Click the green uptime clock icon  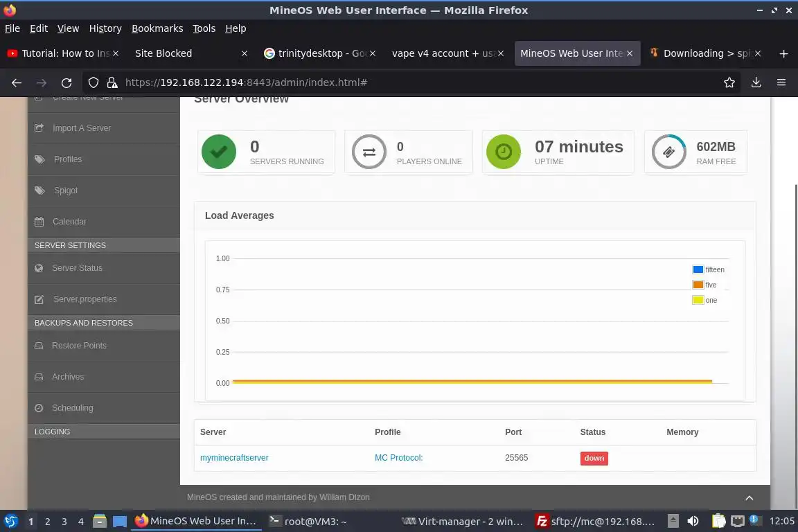click(504, 152)
